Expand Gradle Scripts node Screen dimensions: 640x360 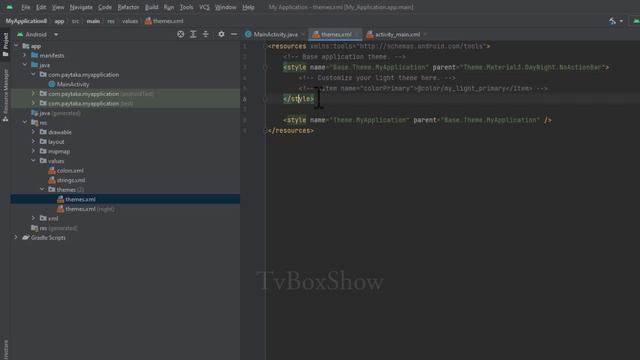(x=16, y=237)
